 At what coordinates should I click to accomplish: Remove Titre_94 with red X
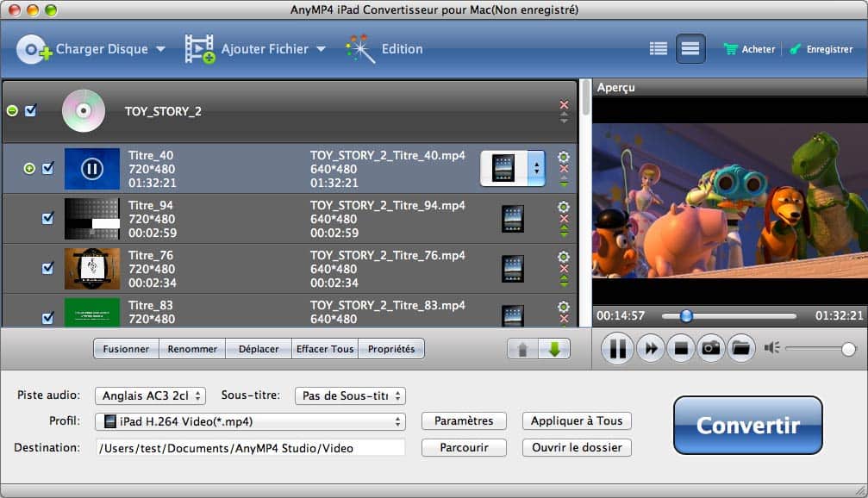(564, 219)
